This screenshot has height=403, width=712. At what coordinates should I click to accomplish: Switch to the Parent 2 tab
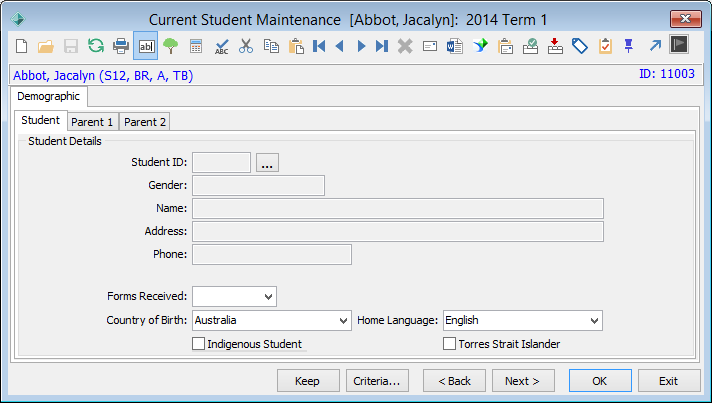145,122
